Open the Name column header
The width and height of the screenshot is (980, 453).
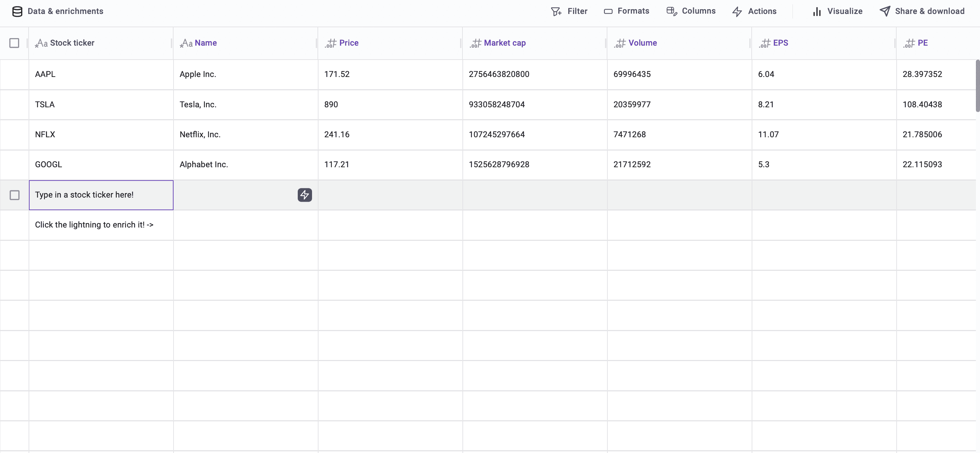point(206,43)
